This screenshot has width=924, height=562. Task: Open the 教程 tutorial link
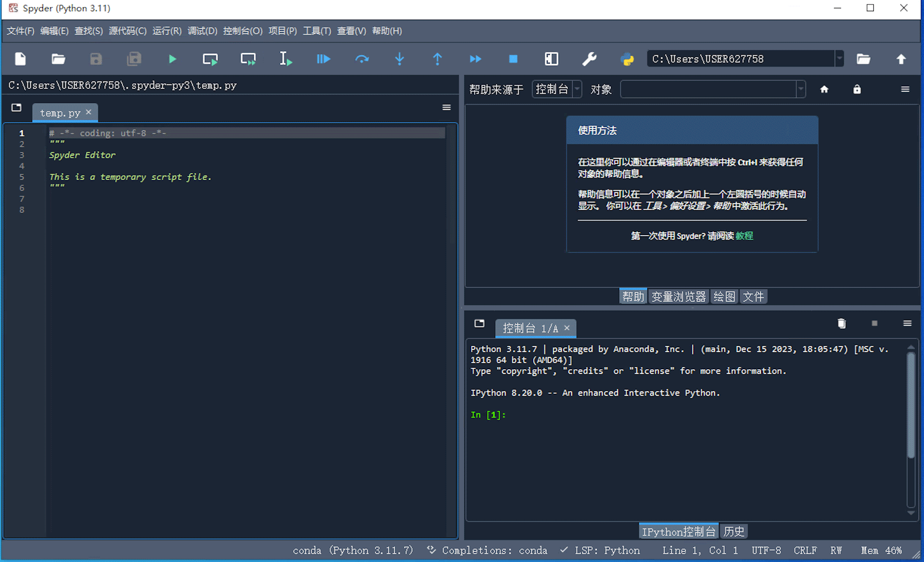coord(744,236)
